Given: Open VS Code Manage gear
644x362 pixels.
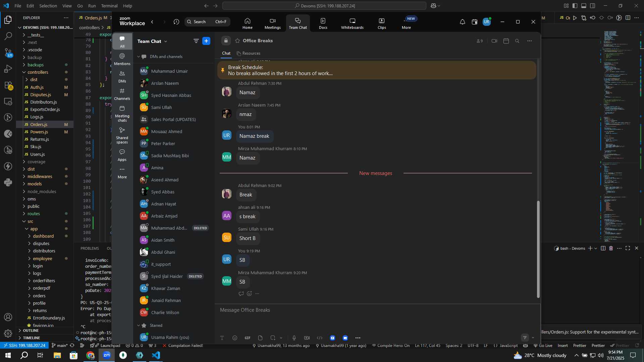Looking at the screenshot, I should [x=8, y=334].
